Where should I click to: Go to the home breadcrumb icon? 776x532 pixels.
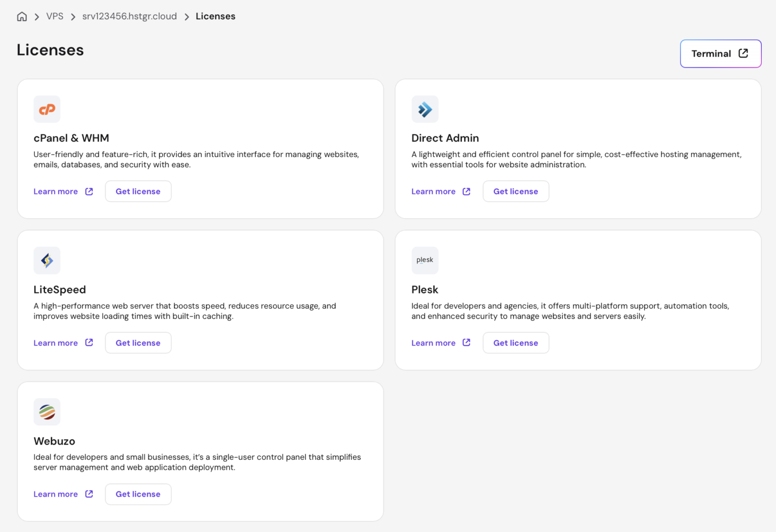point(22,17)
